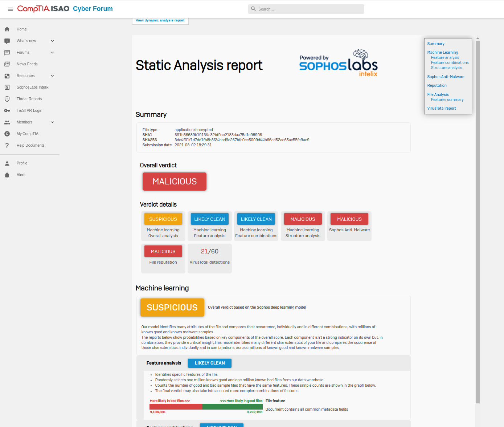Viewport: 504px width, 427px height.
Task: Open TruSTAR Login menu item
Action: 29,110
